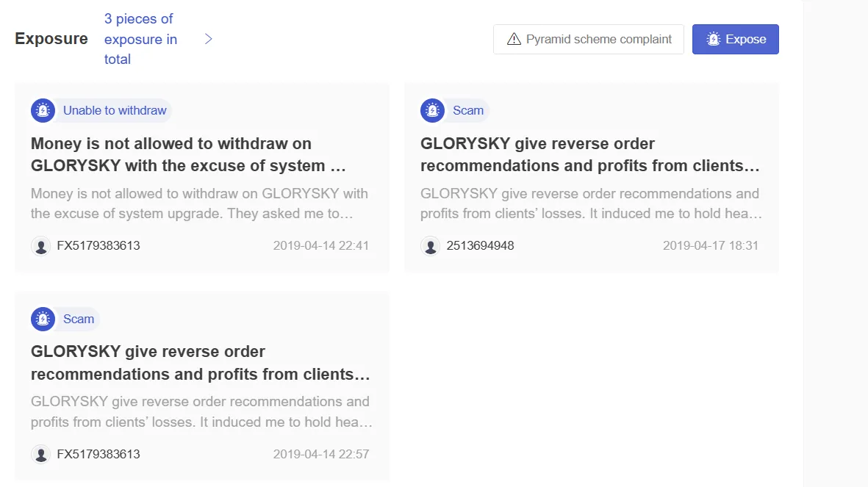Click the timestamp 2019-04-17 18:31
Screen dimensions: 868x487
tap(711, 246)
